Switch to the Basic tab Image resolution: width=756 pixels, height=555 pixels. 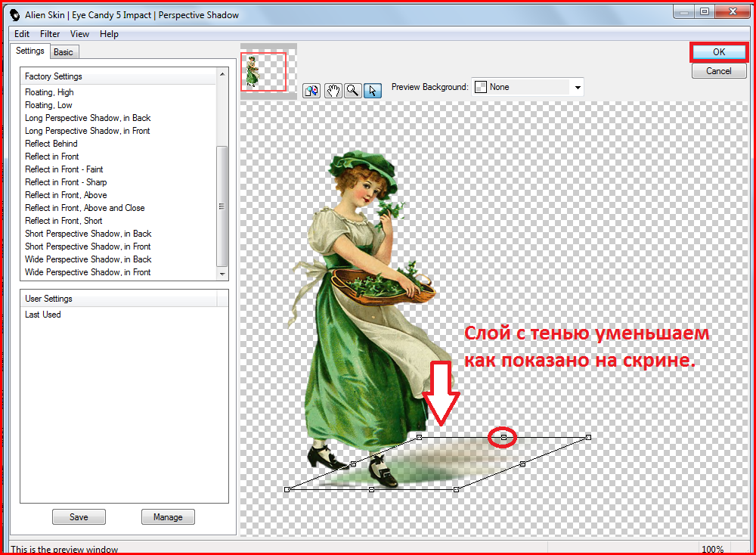[64, 52]
